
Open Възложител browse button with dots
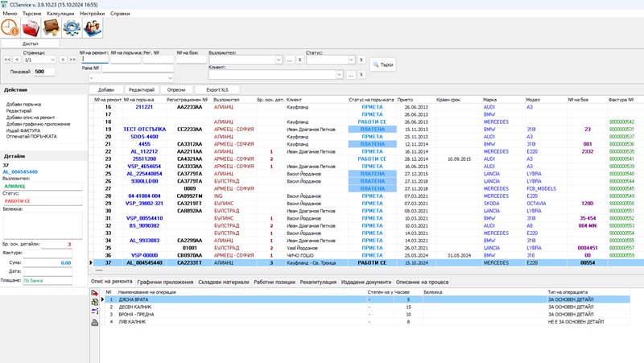(290, 60)
